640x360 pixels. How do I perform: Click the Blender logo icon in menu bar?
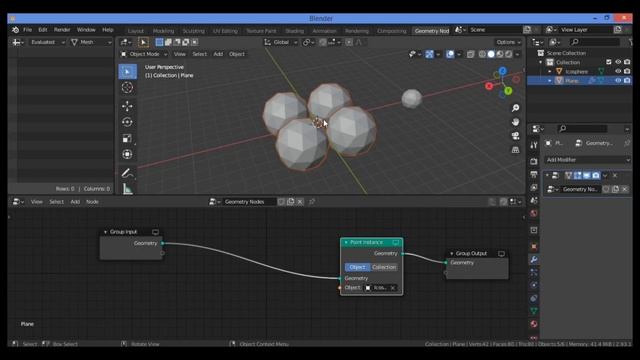pyautogui.click(x=15, y=30)
